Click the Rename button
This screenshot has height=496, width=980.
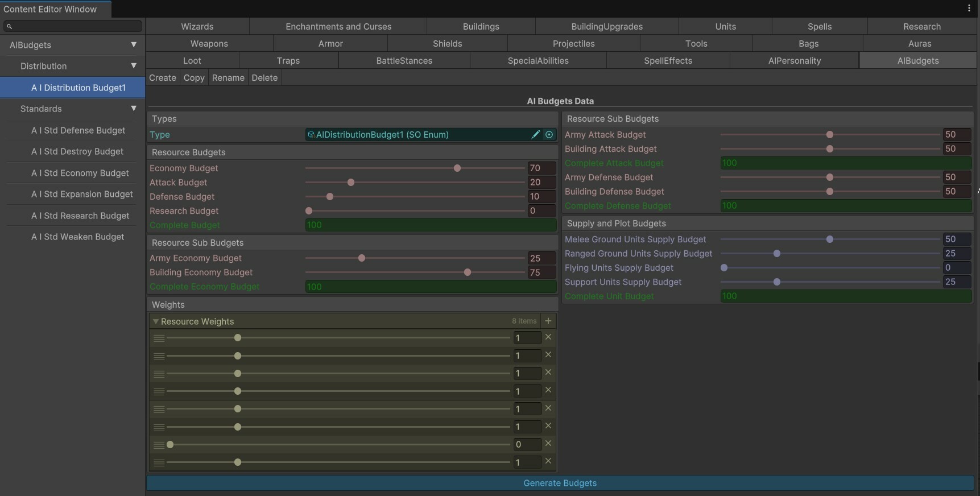[228, 78]
